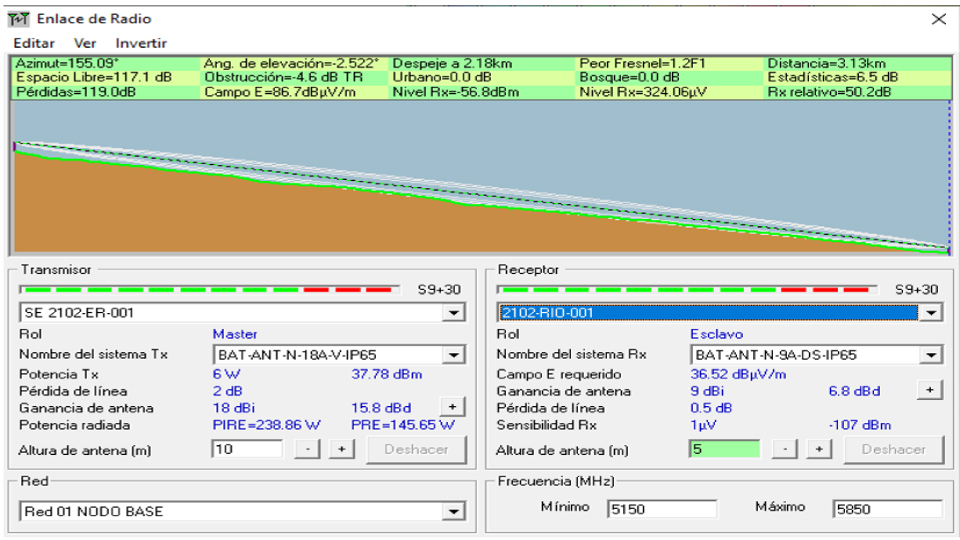Click Estadísticas=6.5 dB text
Image resolution: width=960 pixels, height=540 pixels.
(x=833, y=77)
